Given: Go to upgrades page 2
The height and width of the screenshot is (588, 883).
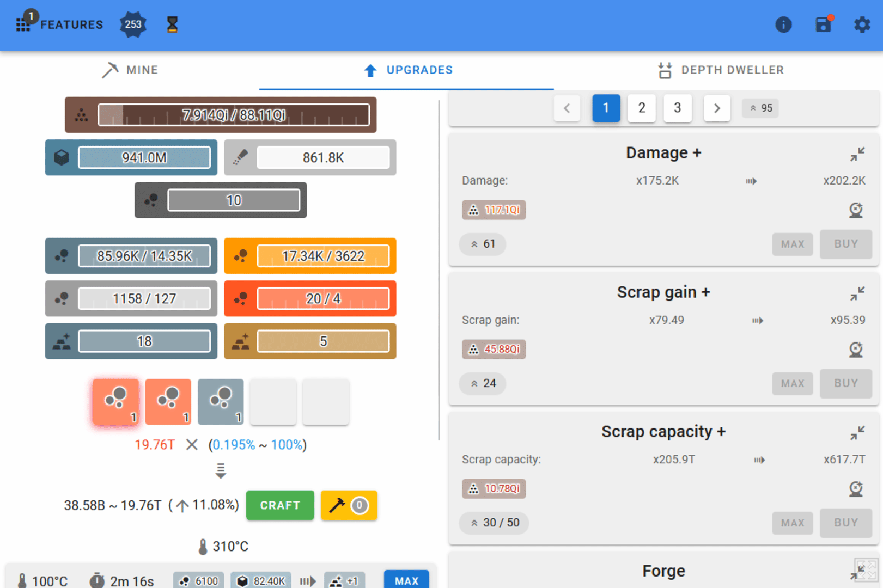Looking at the screenshot, I should tap(641, 108).
